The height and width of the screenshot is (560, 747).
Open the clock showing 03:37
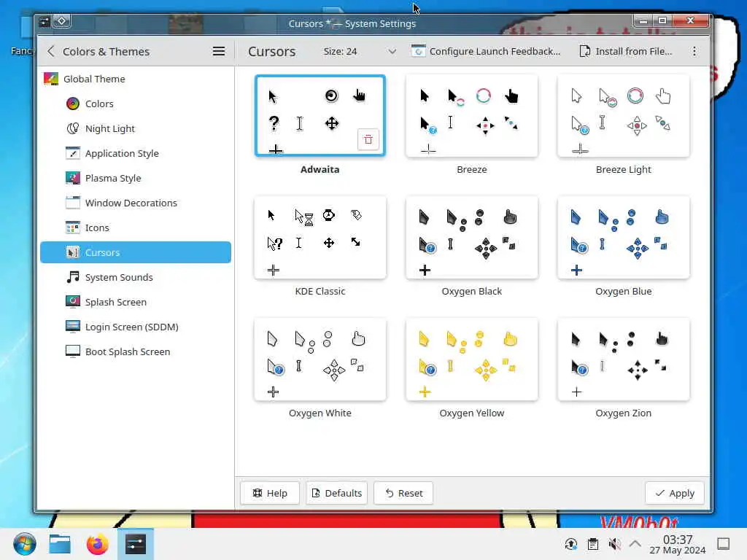[678, 544]
